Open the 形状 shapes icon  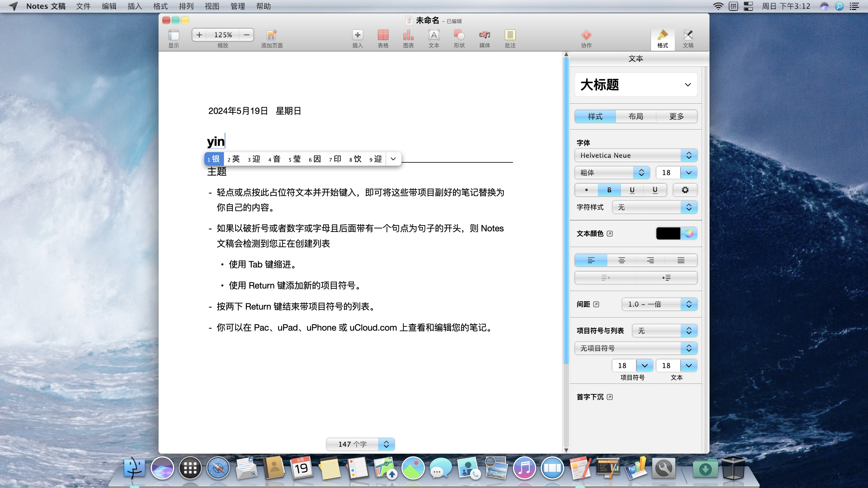459,35
